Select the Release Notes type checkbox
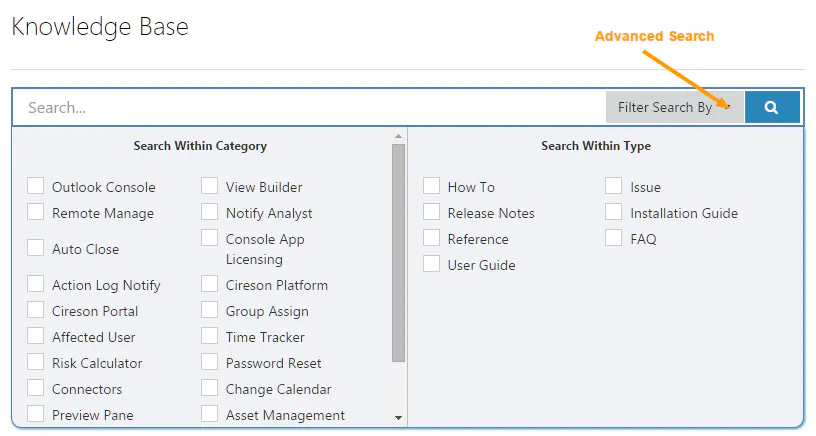816x436 pixels. (432, 212)
